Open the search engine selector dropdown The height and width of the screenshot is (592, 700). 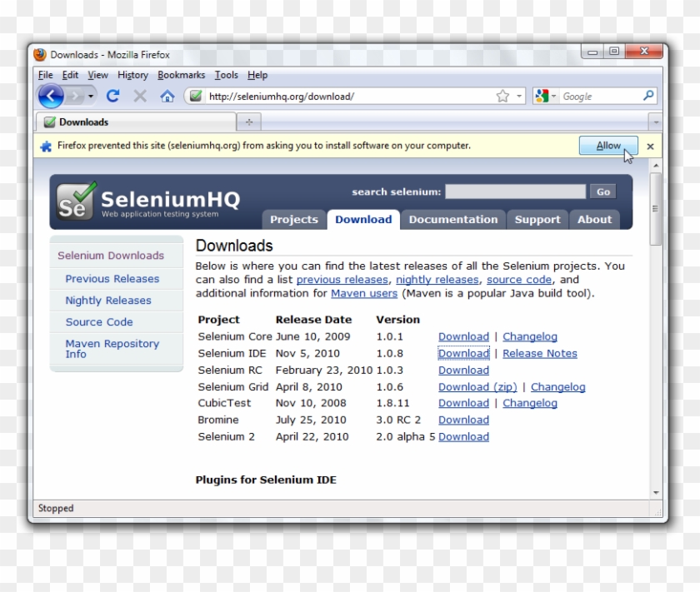[553, 96]
